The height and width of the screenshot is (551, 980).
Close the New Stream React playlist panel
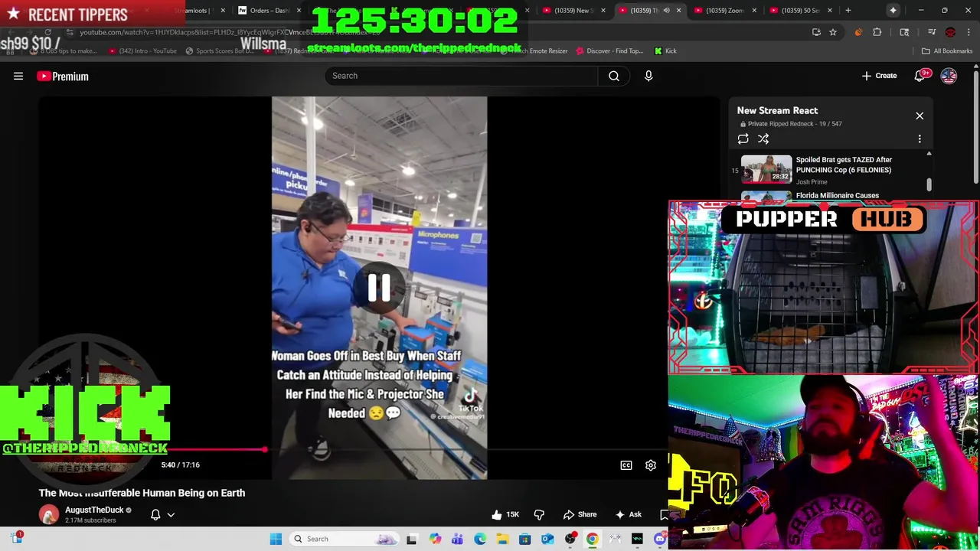[x=920, y=116]
